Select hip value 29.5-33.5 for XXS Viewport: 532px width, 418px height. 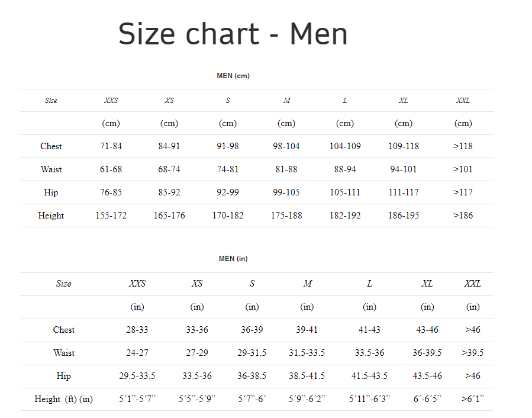tap(137, 376)
